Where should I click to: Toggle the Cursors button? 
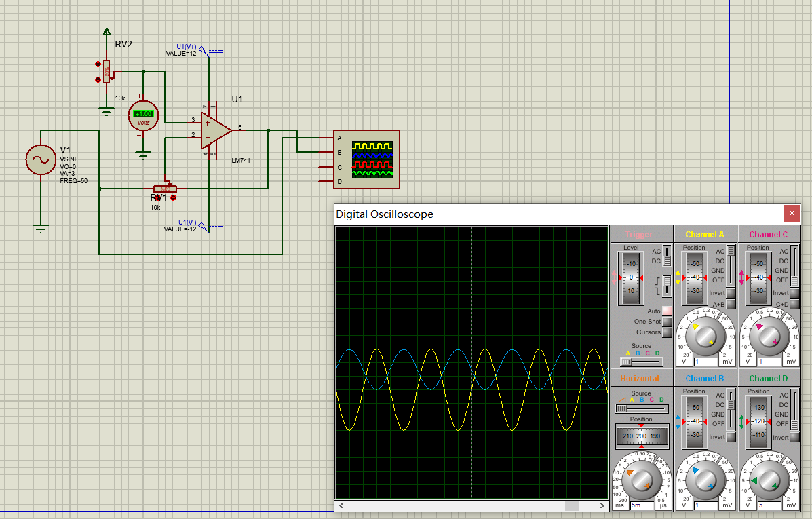pos(667,332)
